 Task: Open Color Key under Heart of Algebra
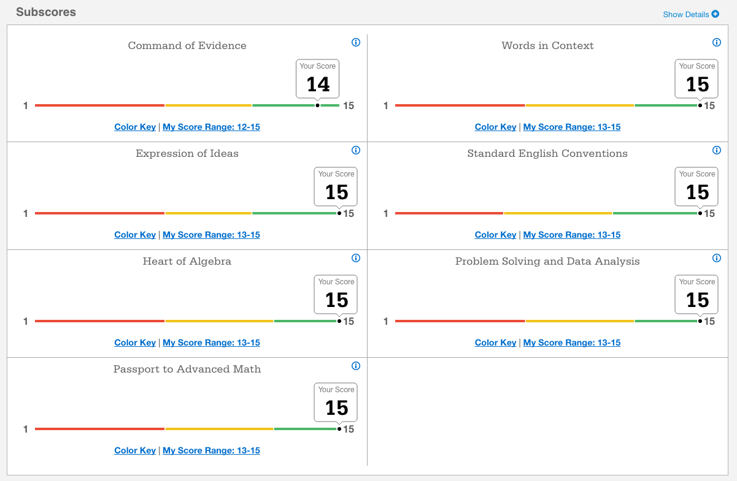click(x=135, y=343)
